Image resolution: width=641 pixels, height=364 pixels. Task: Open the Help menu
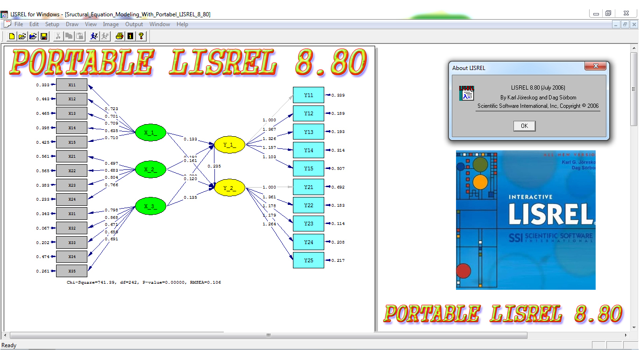tap(182, 24)
